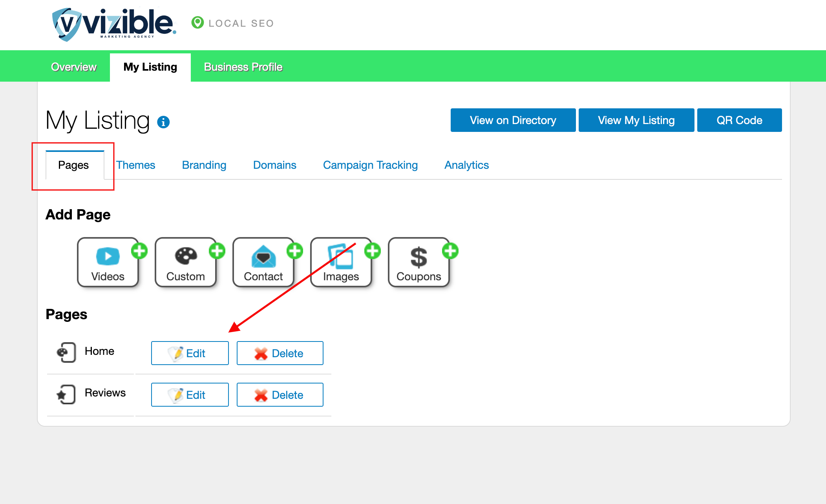Viewport: 826px width, 504px height.
Task: Add a Contact page
Action: click(x=263, y=262)
